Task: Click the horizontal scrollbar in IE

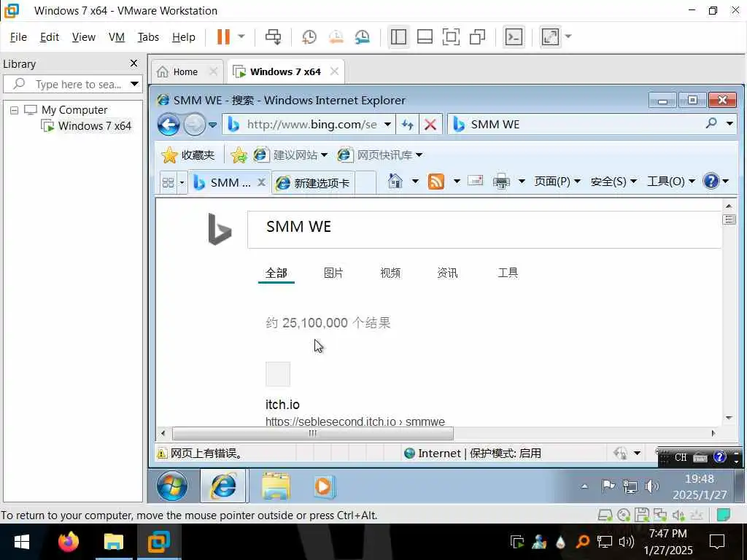Action: pos(312,433)
